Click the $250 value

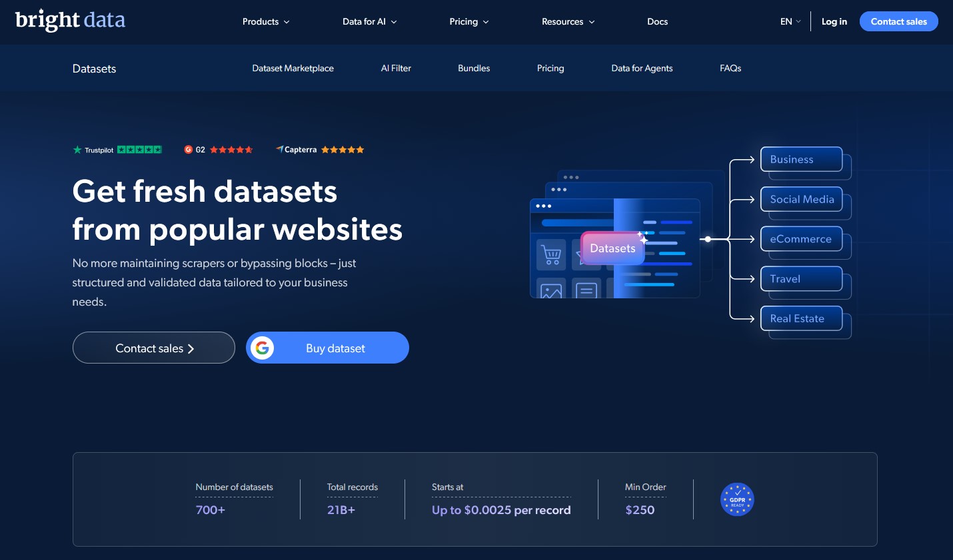(640, 510)
